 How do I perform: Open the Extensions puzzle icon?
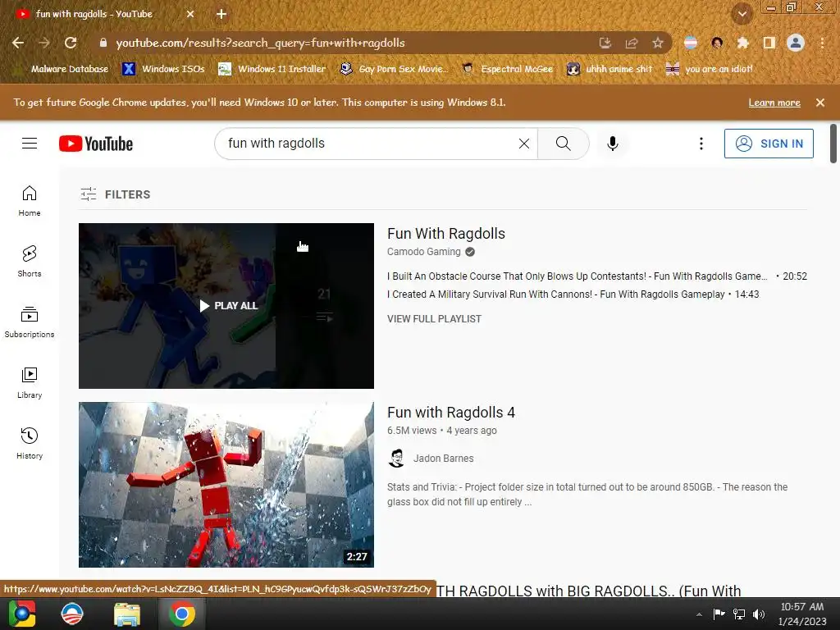[x=743, y=43]
